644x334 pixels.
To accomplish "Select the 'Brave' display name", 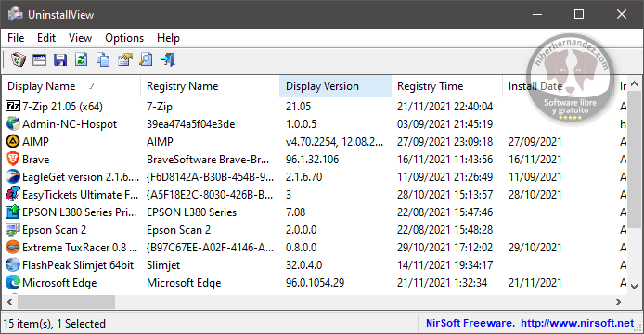I will click(36, 160).
